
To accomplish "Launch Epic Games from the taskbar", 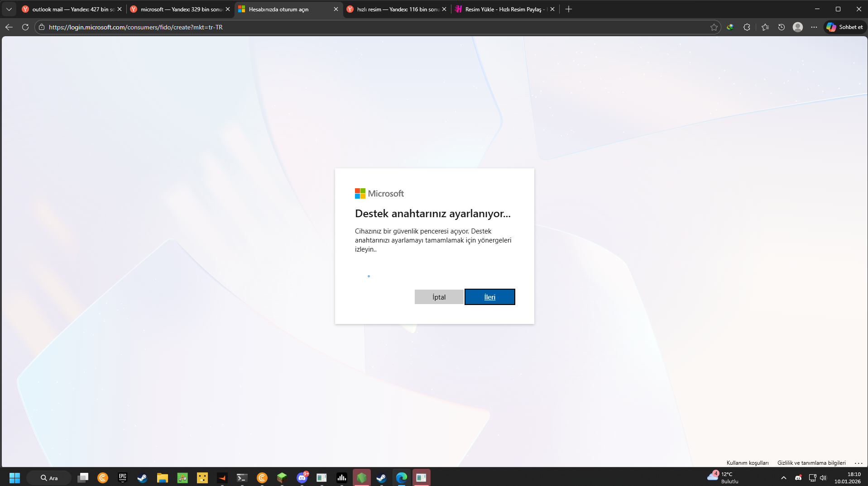I will click(123, 478).
